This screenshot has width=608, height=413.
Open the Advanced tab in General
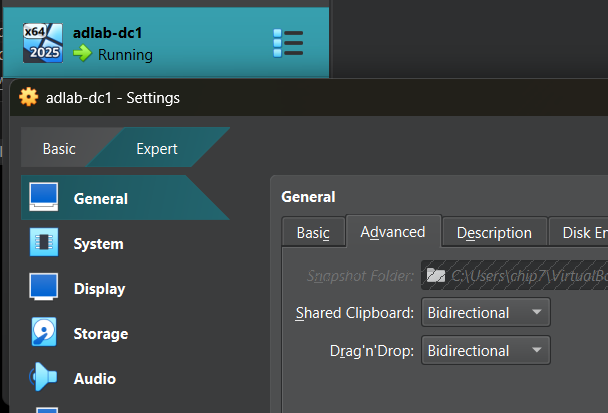(393, 232)
